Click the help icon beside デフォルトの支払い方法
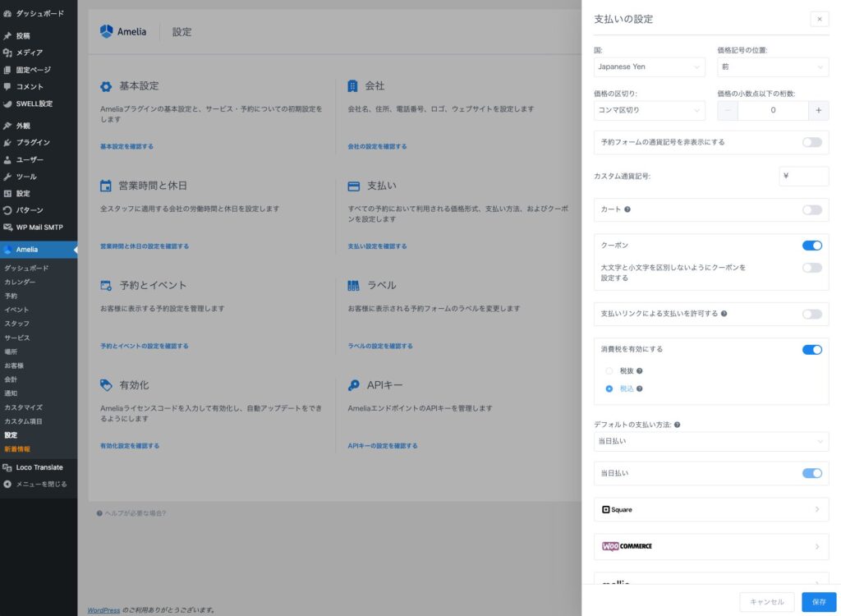 click(x=678, y=425)
